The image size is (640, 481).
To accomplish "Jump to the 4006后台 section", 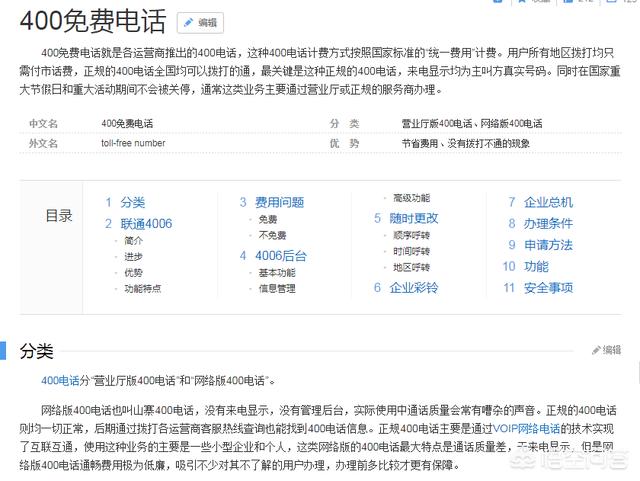I will click(x=280, y=255).
